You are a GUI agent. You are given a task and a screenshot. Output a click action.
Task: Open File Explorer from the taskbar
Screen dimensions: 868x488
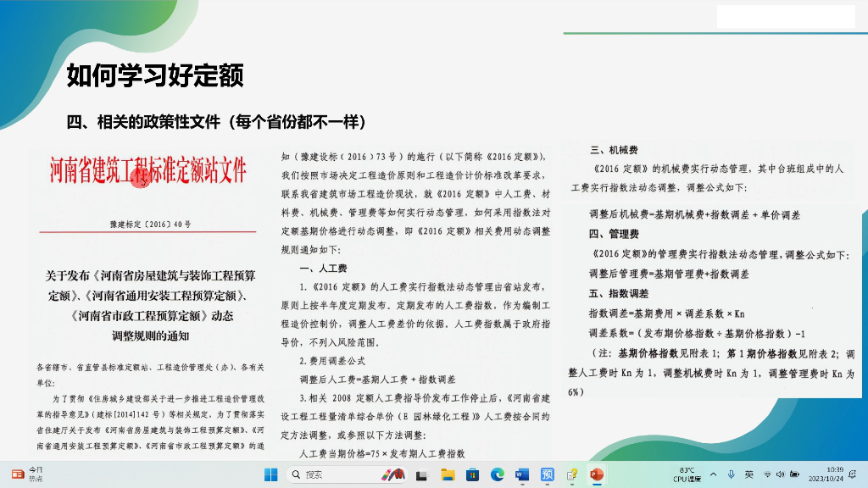(448, 474)
